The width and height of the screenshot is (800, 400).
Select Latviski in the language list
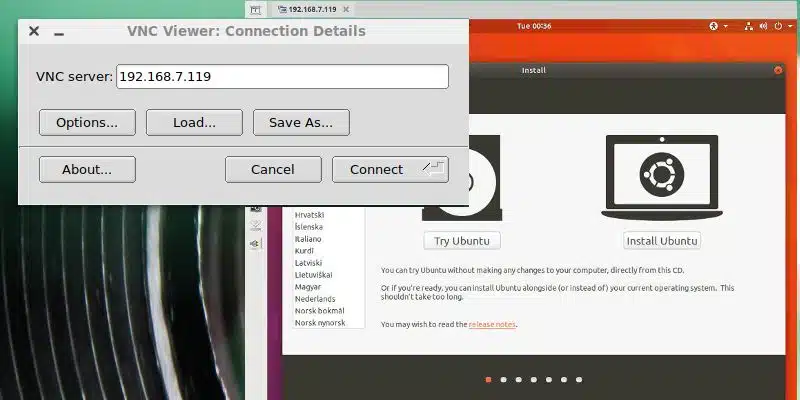[x=308, y=263]
